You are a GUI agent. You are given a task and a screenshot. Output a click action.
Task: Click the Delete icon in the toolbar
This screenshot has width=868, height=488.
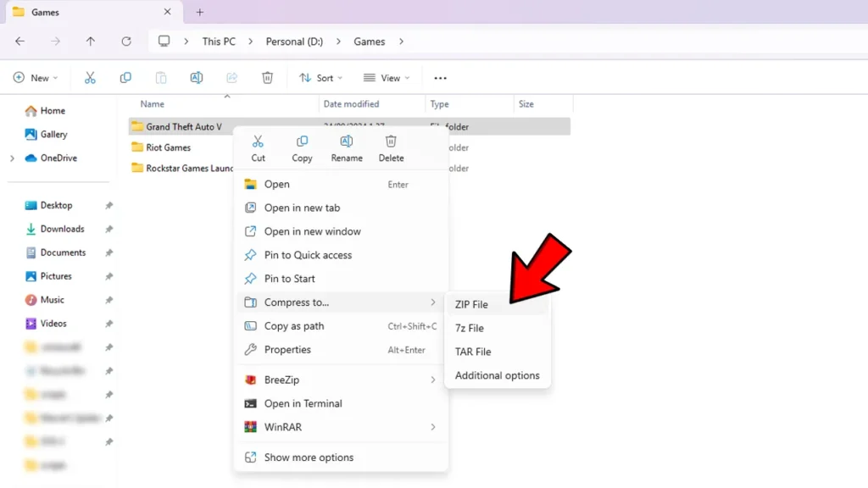269,77
